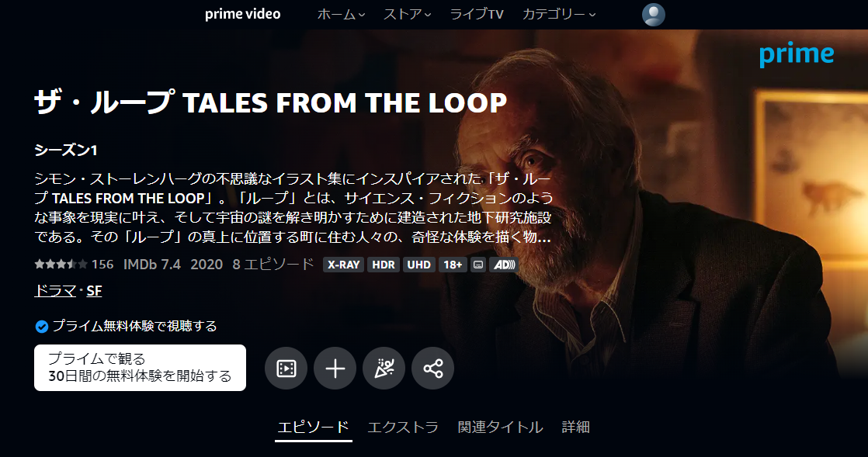The width and height of the screenshot is (868, 457).
Task: Open the watch party icon button
Action: pyautogui.click(x=384, y=369)
